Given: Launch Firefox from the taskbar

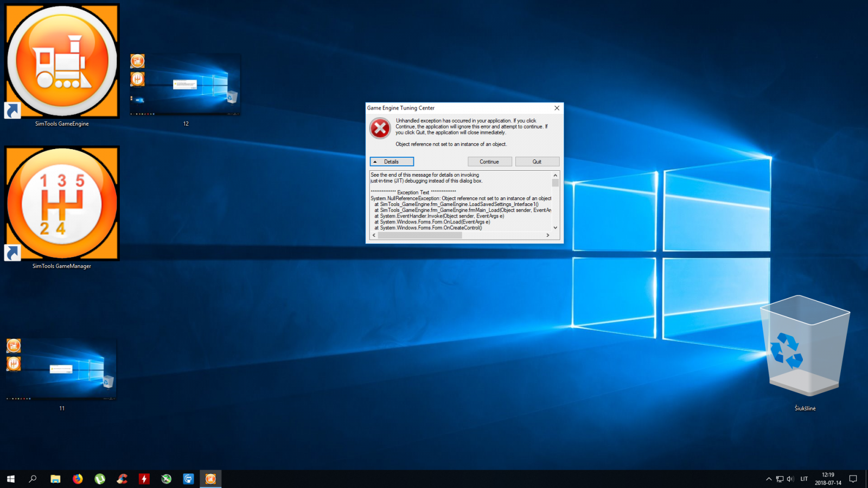Looking at the screenshot, I should [78, 479].
